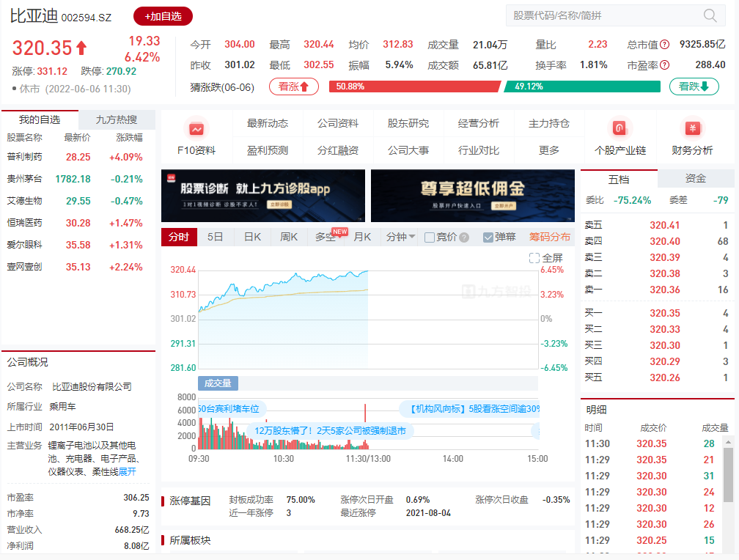Enable the 竞价 checkbox

tap(430, 237)
